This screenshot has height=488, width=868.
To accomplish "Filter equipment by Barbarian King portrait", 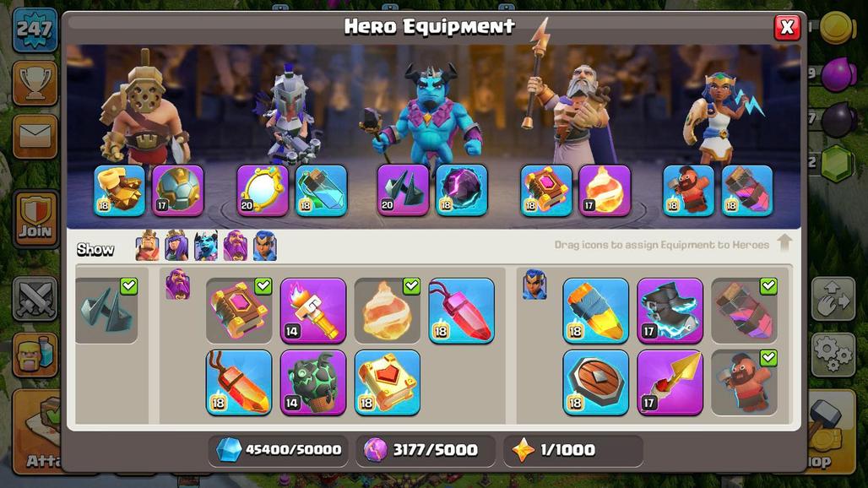I will 147,246.
